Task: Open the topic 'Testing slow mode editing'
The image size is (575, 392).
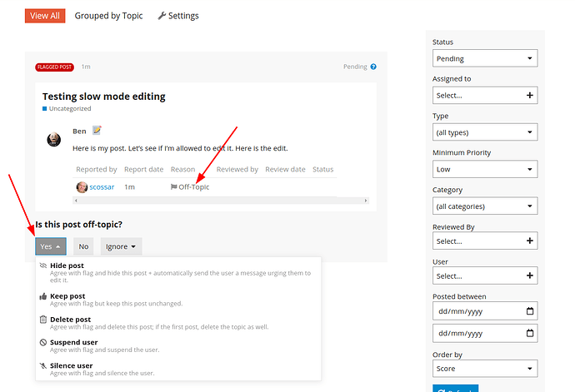Action: 104,97
